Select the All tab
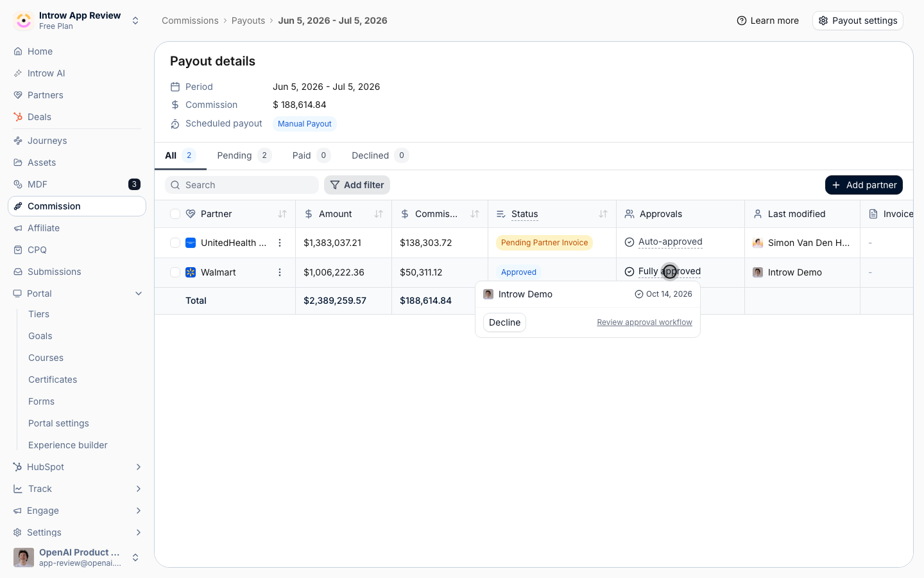Viewport: 924px width, 578px height. click(180, 155)
